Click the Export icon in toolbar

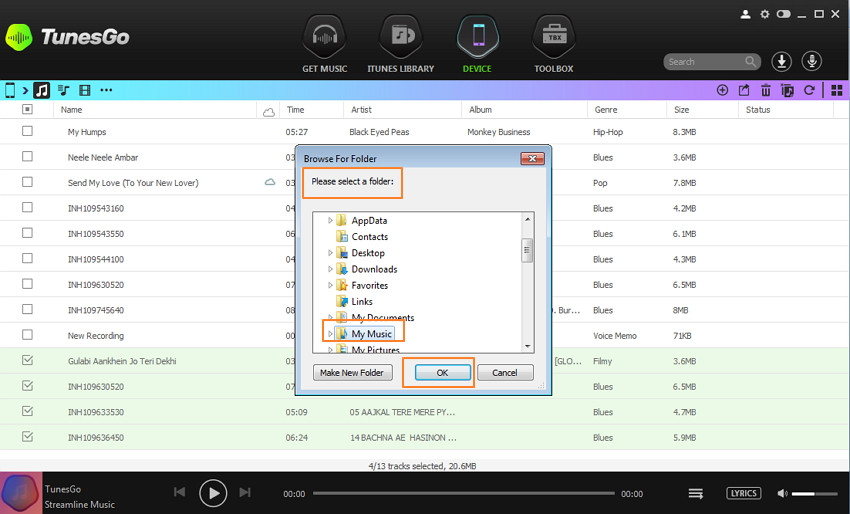click(x=744, y=90)
